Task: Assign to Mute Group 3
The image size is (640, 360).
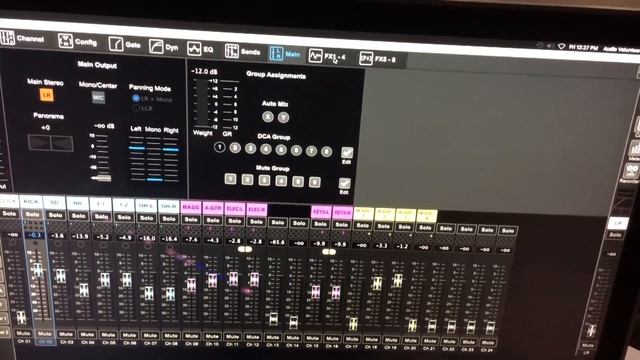Action: [264, 180]
